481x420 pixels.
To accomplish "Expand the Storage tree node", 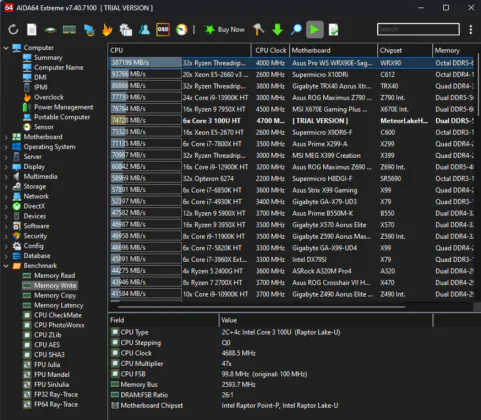I will click(6, 187).
